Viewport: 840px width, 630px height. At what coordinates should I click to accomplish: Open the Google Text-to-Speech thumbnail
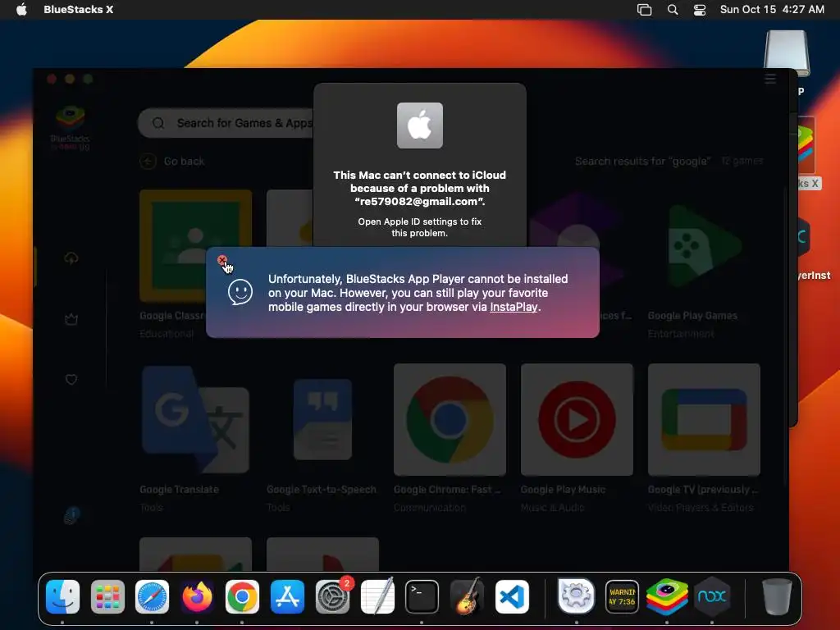pyautogui.click(x=322, y=419)
